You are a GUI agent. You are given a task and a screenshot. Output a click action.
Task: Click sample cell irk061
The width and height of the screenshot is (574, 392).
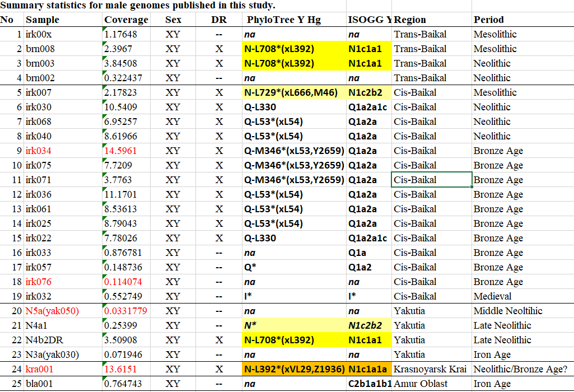coord(63,209)
